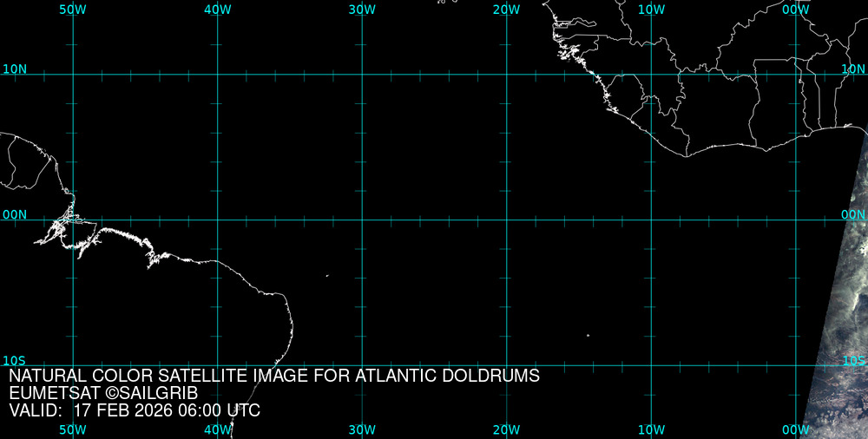
Task: Click the 30W and equator grid intersection
Action: coord(362,219)
